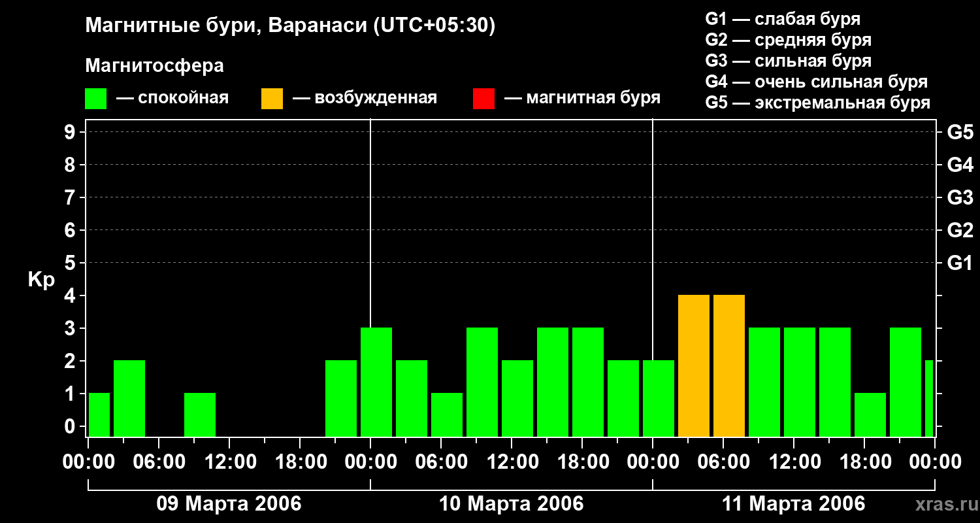Click the G3 label on right axis
Viewport: 980px width, 523px height.
(960, 197)
